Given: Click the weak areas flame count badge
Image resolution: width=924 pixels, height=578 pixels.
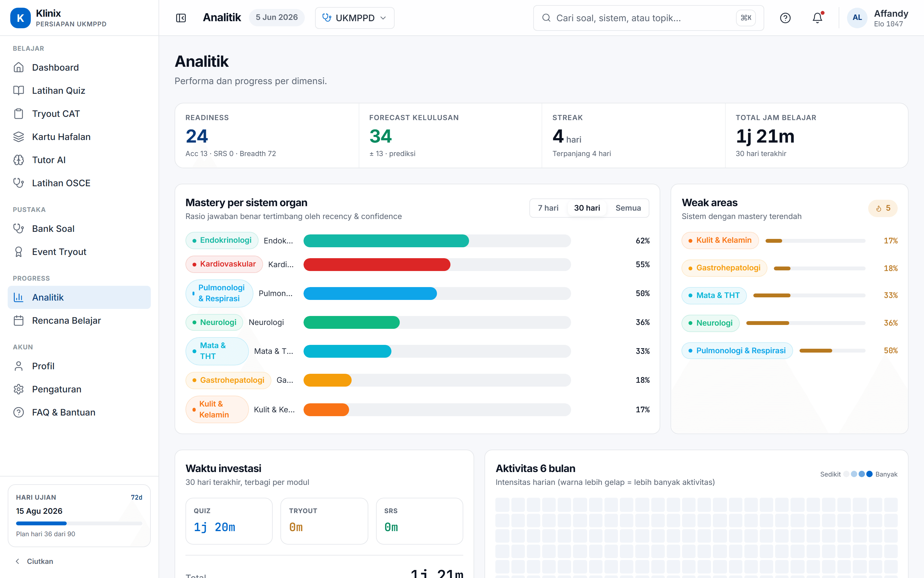Looking at the screenshot, I should [x=883, y=208].
